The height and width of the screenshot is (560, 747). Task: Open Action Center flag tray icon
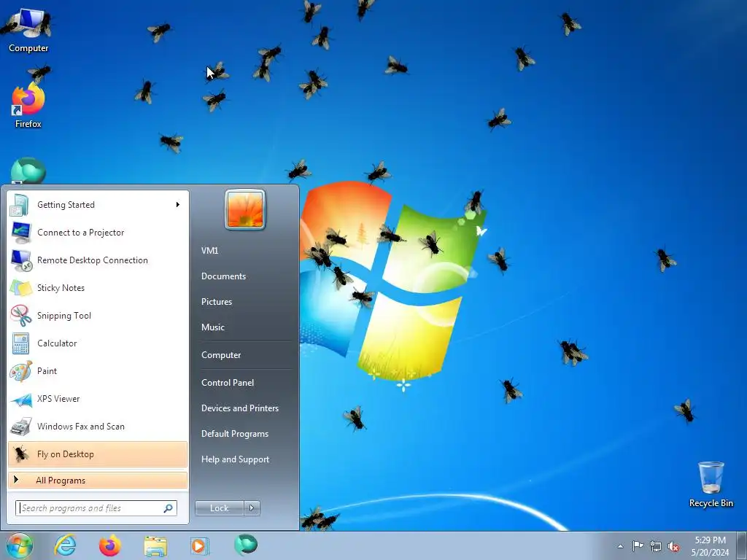coord(638,546)
